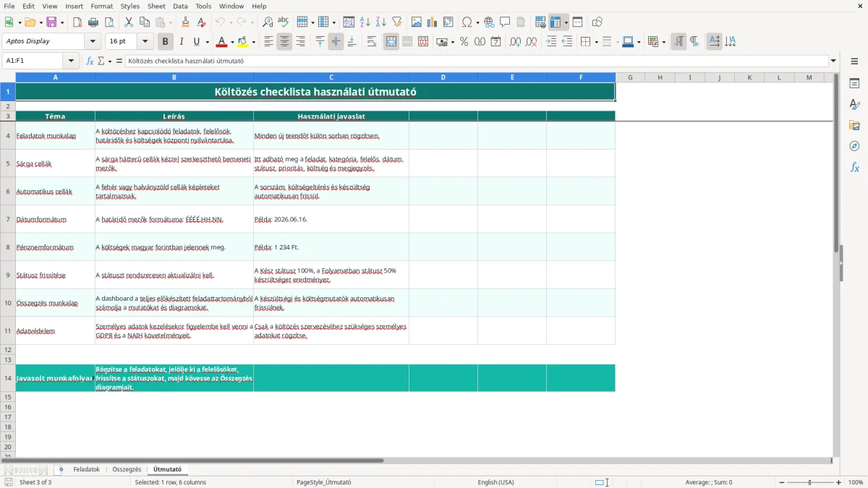Viewport: 868px width, 488px height.
Task: Open Sidebar Navigator compass icon
Action: [854, 146]
